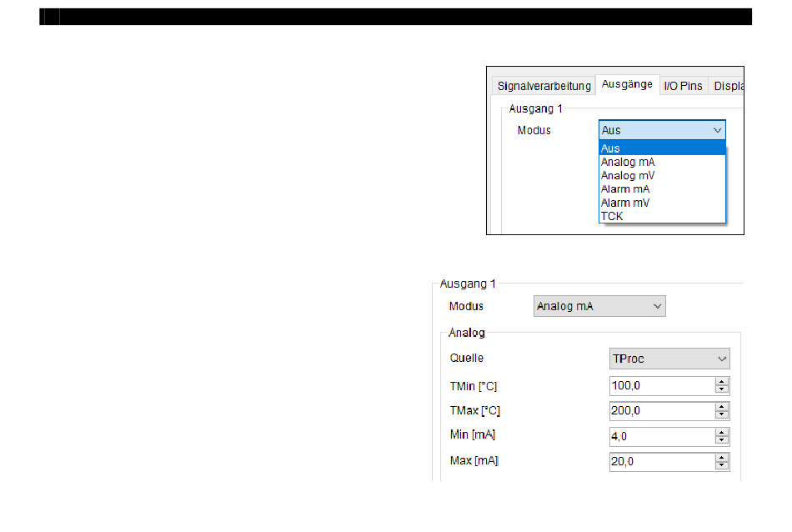Click the Analog group heading
The width and height of the screenshot is (792, 532).
pos(467,333)
